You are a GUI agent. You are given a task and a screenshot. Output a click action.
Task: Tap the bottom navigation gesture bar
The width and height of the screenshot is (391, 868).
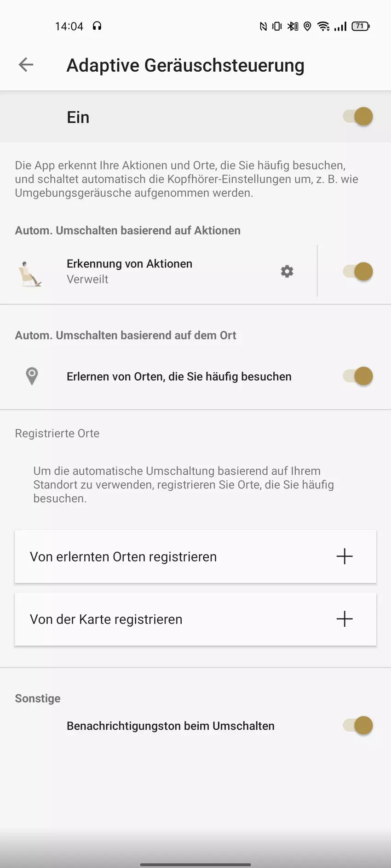point(195,864)
